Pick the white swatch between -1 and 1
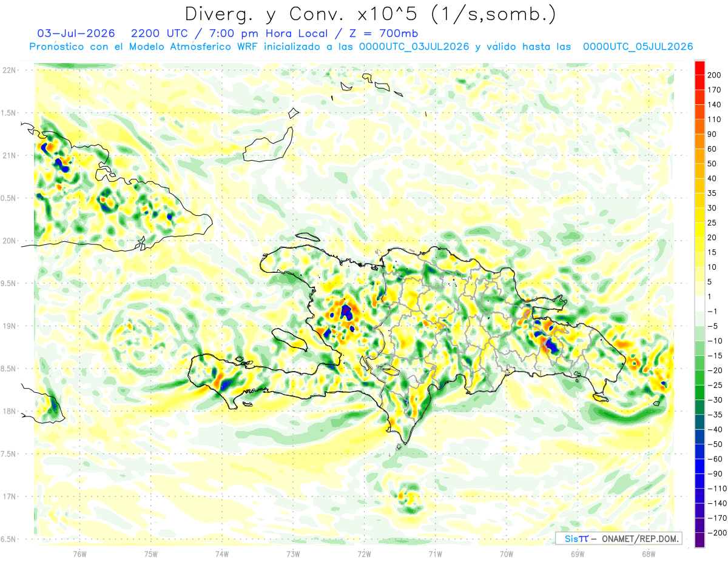 [x=699, y=304]
